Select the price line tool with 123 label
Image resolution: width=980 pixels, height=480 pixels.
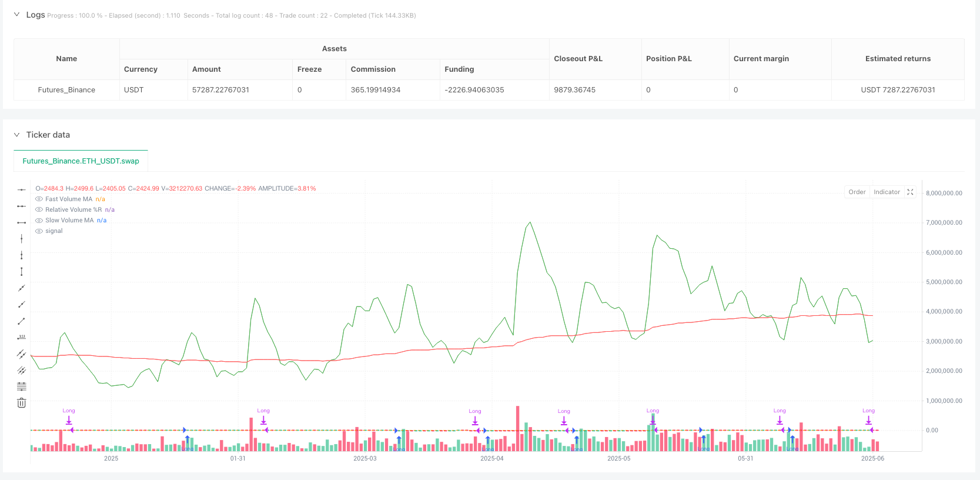(22, 337)
